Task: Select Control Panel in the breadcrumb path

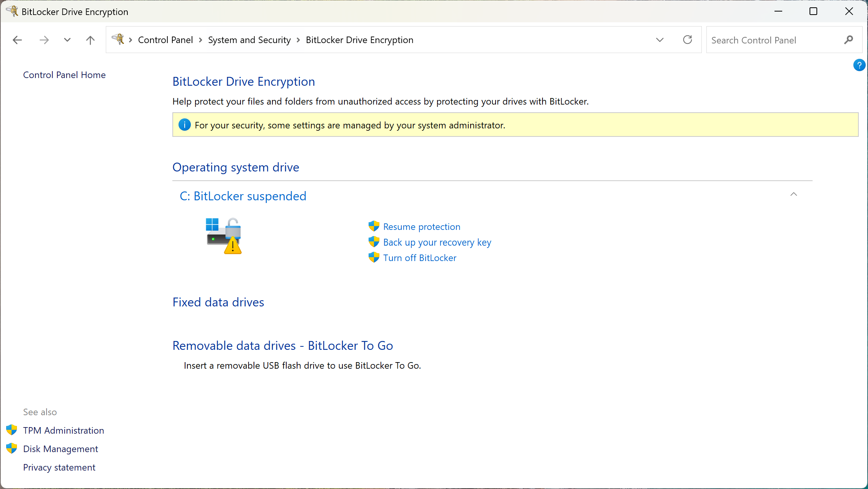Action: click(x=165, y=40)
